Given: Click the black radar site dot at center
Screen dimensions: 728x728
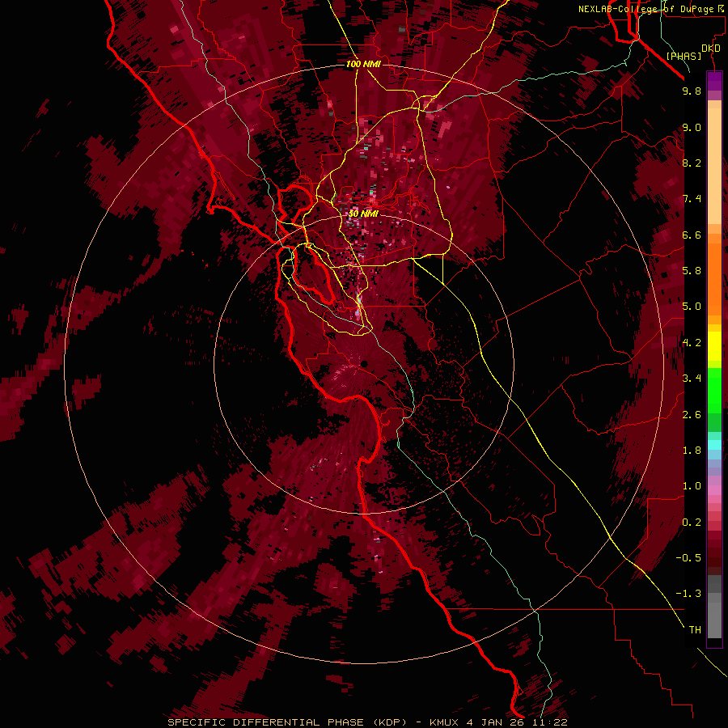Looking at the screenshot, I should click(x=364, y=364).
